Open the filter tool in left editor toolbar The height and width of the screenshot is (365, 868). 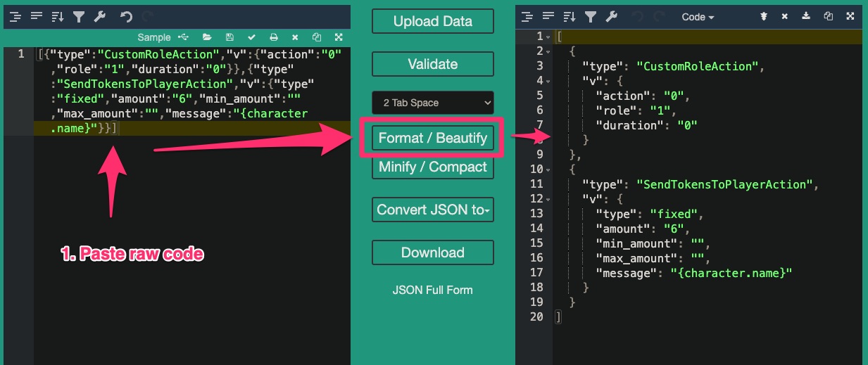(x=79, y=17)
